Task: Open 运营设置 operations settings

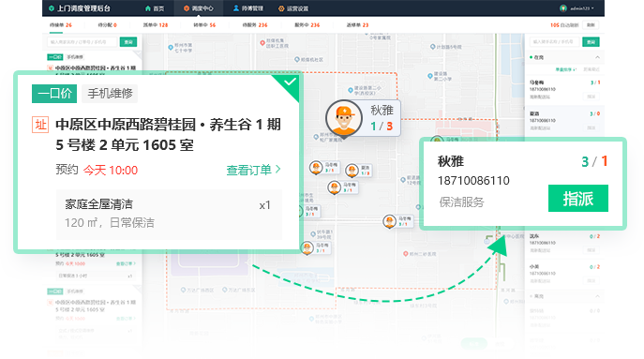Action: (x=293, y=8)
